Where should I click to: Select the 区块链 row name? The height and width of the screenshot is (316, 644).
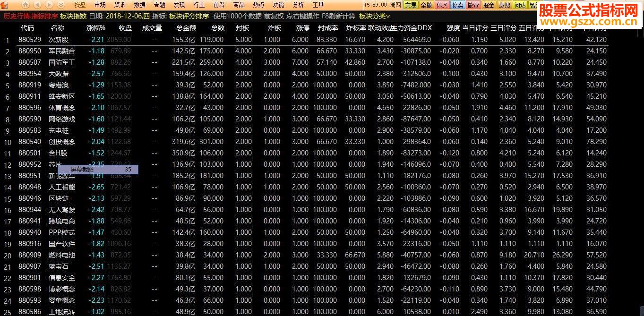tap(59, 198)
